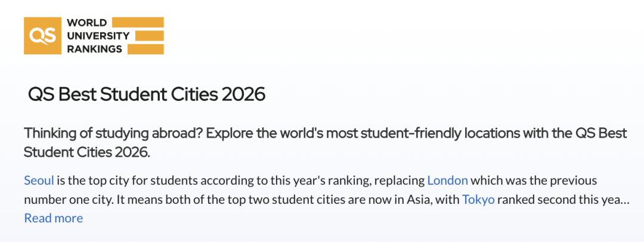Click the bottom orange bar of the logo

pyautogui.click(x=146, y=50)
